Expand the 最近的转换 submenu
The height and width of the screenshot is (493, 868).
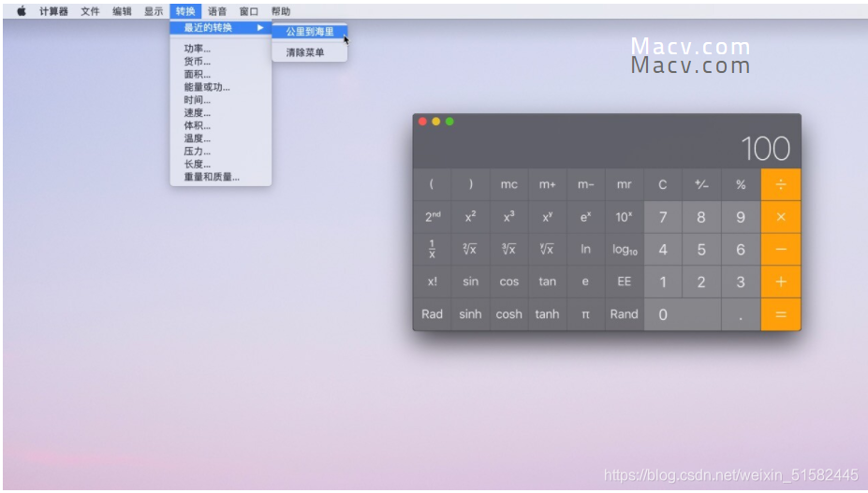(x=221, y=28)
